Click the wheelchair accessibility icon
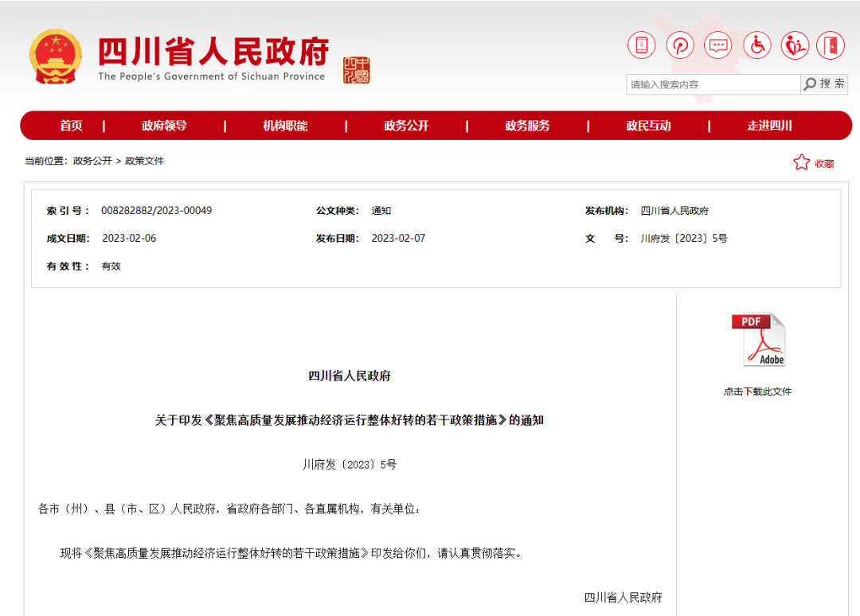 click(756, 45)
